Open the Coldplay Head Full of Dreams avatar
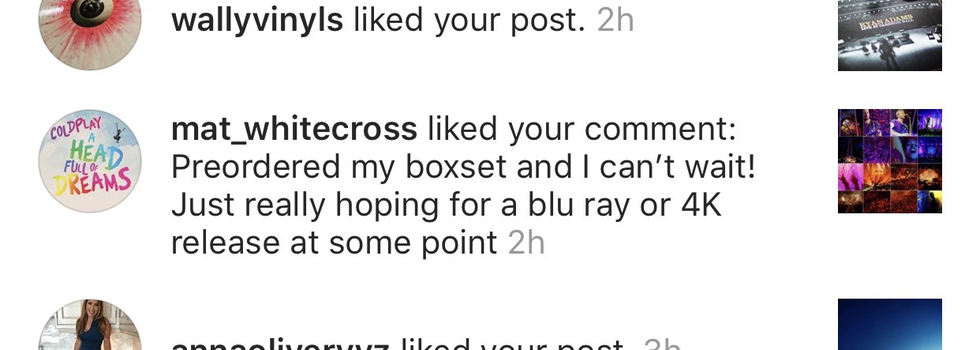980x350 pixels. click(90, 161)
